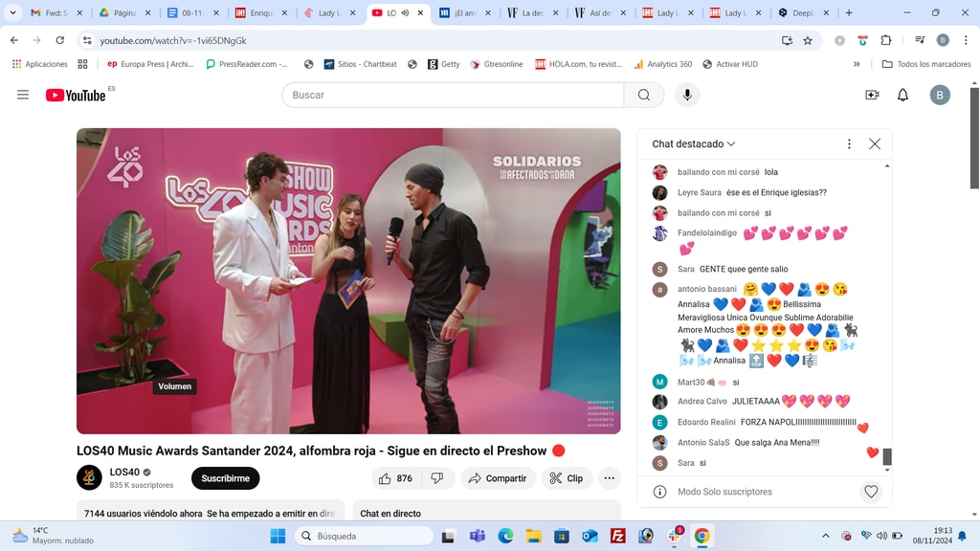Mute the audio on the YouTube tab

pos(405,12)
